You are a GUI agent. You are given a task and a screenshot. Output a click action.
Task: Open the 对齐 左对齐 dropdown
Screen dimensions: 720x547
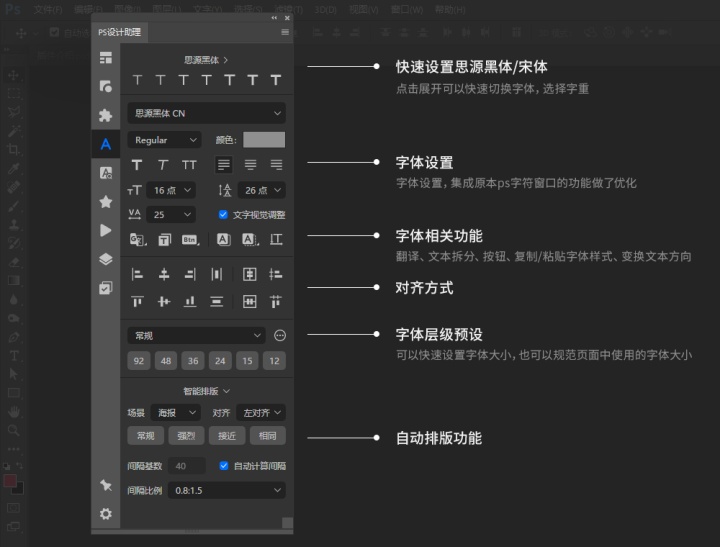pyautogui.click(x=261, y=412)
